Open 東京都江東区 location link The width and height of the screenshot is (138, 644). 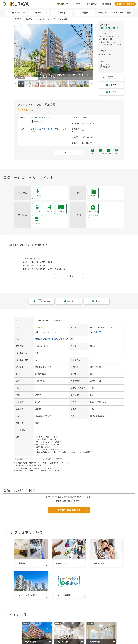click(36, 118)
